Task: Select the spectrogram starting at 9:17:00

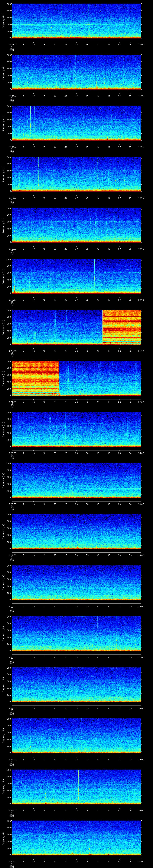Action: click(x=77, y=174)
